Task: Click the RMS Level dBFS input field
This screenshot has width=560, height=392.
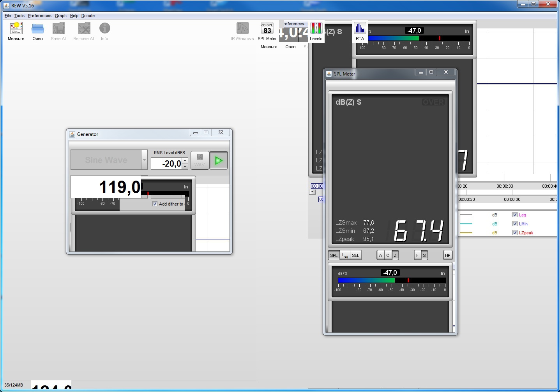Action: pyautogui.click(x=166, y=164)
